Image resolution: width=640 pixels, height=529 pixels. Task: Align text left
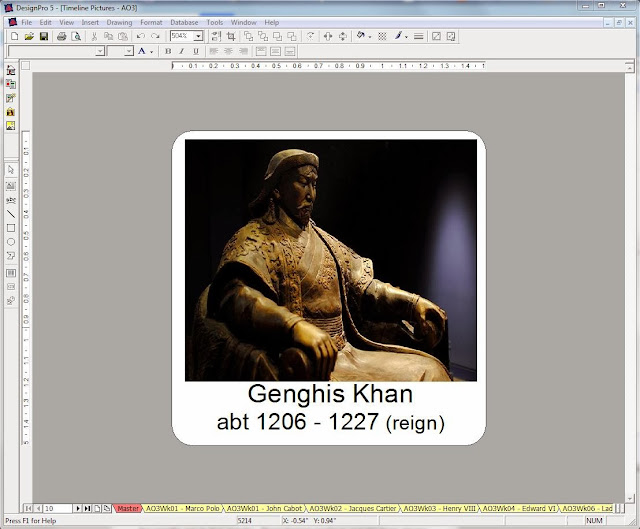coord(213,51)
